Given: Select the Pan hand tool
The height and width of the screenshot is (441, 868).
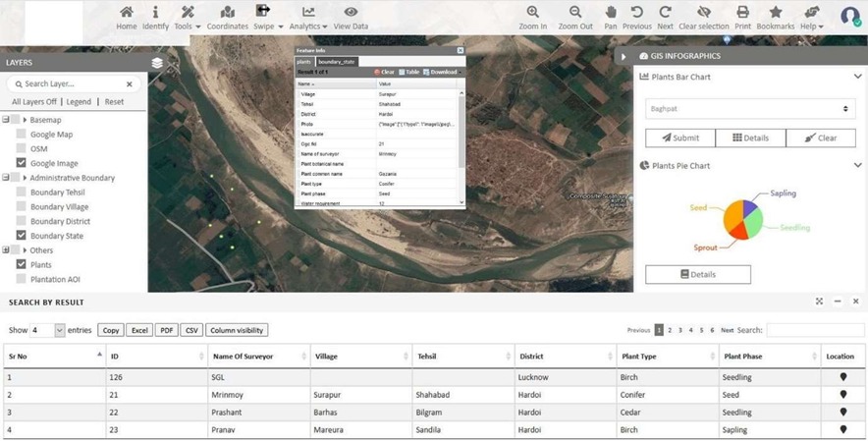Looking at the screenshot, I should [611, 14].
